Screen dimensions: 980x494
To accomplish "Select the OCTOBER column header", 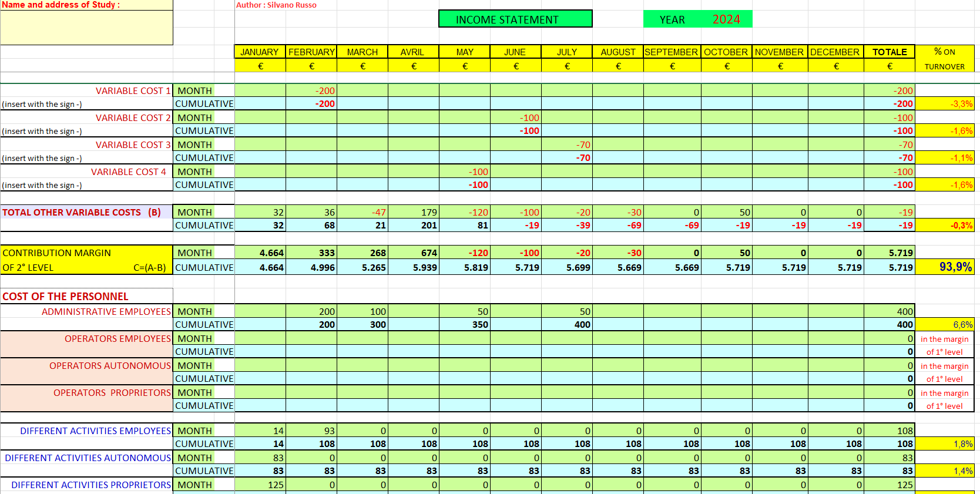I will pyautogui.click(x=727, y=52).
